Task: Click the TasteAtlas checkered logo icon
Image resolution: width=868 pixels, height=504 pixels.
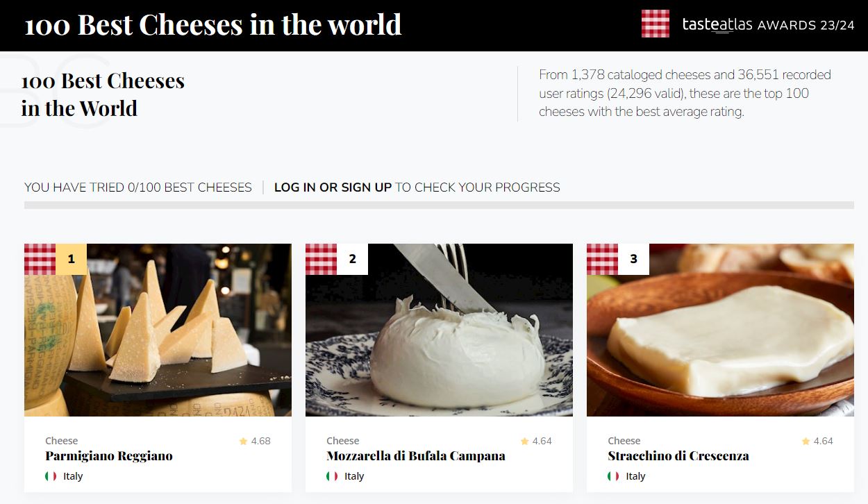Action: (656, 24)
